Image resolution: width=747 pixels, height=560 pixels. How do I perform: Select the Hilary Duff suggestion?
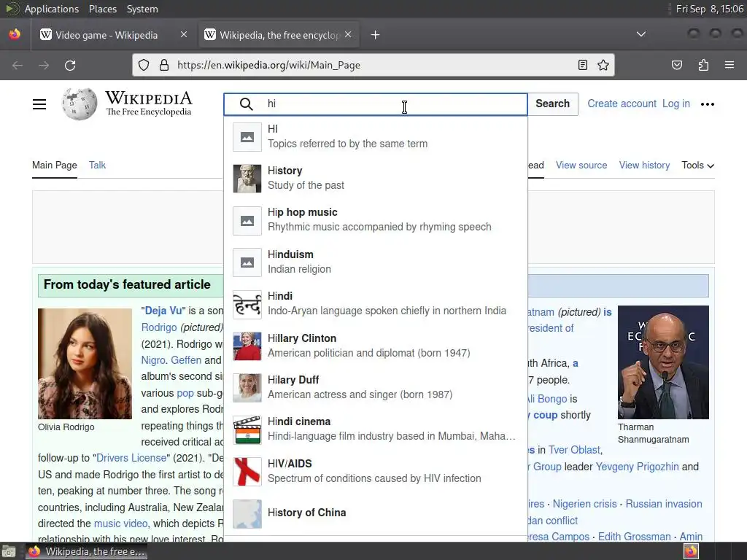pyautogui.click(x=376, y=388)
